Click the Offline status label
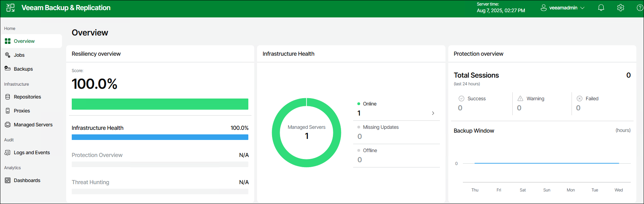Viewport: 644px width, 204px height. click(x=370, y=150)
